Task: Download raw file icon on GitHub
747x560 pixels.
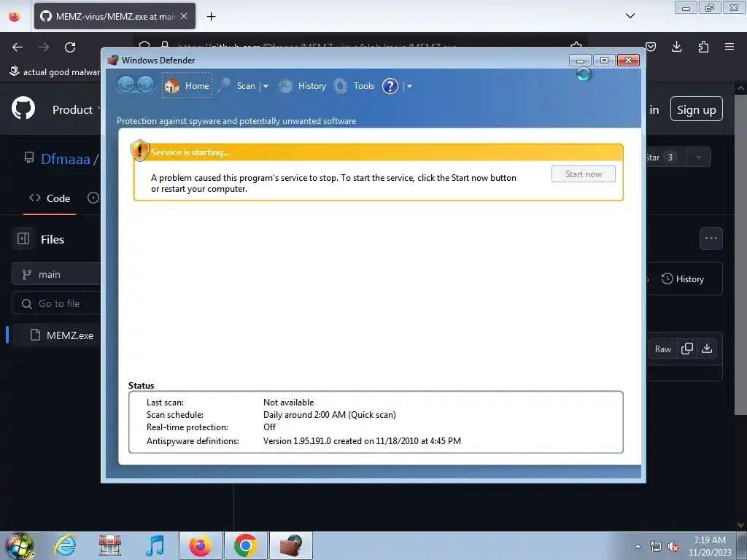Action: [707, 349]
